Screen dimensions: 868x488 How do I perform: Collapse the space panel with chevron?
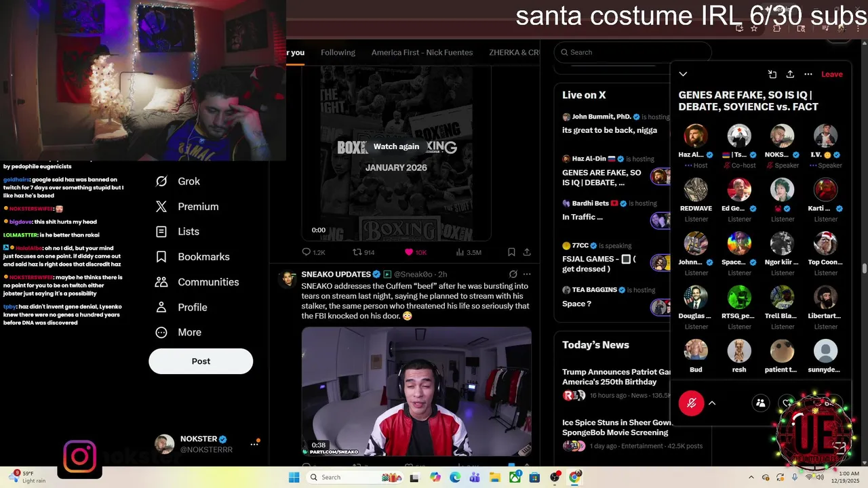(683, 74)
